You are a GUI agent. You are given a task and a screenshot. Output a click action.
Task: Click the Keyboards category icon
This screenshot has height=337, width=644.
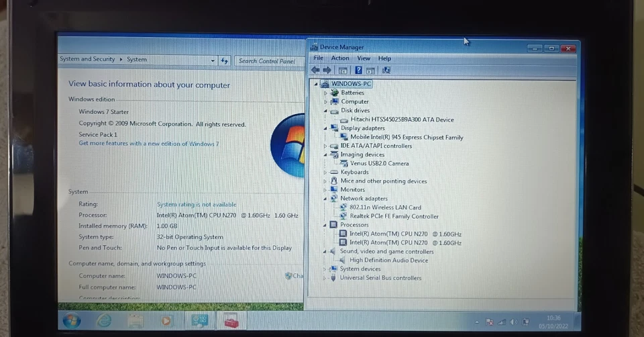click(x=334, y=173)
